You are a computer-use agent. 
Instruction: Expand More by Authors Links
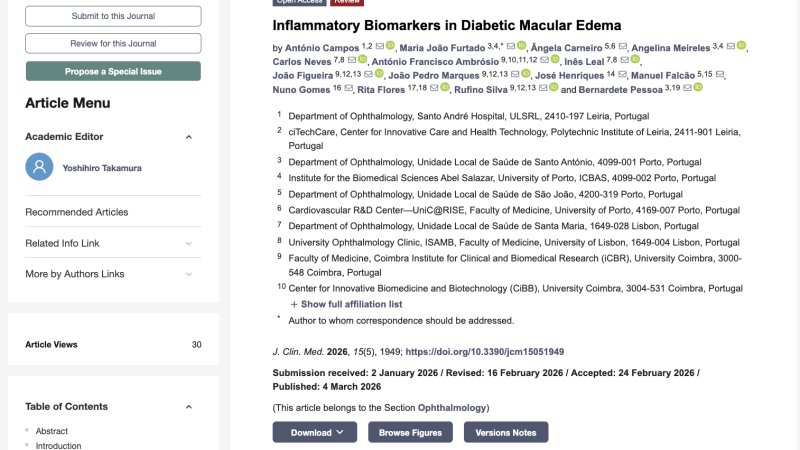click(189, 274)
